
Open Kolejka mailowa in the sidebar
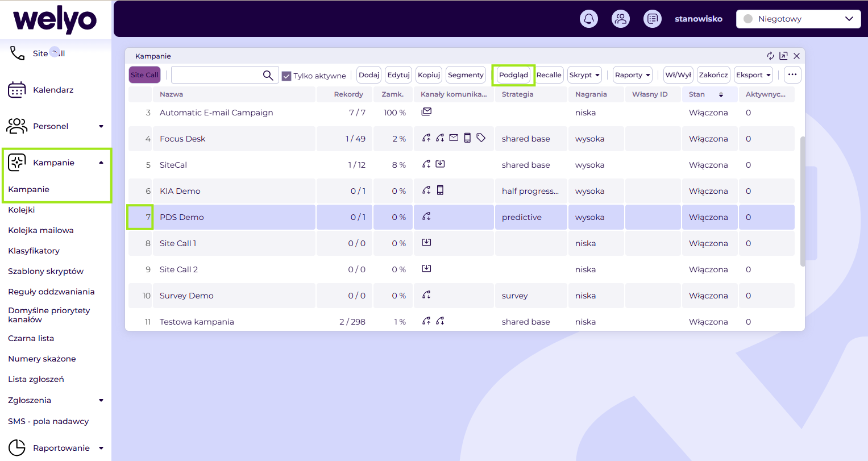[x=41, y=230]
